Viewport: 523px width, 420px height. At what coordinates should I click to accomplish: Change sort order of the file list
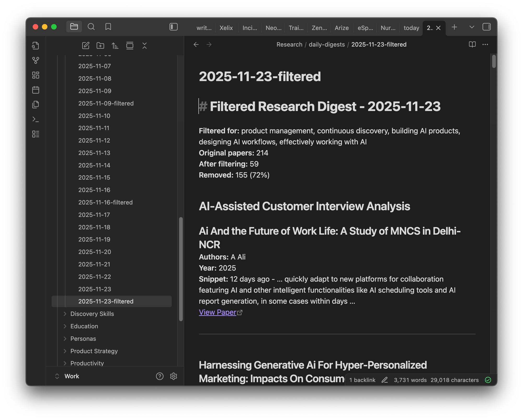tap(115, 45)
